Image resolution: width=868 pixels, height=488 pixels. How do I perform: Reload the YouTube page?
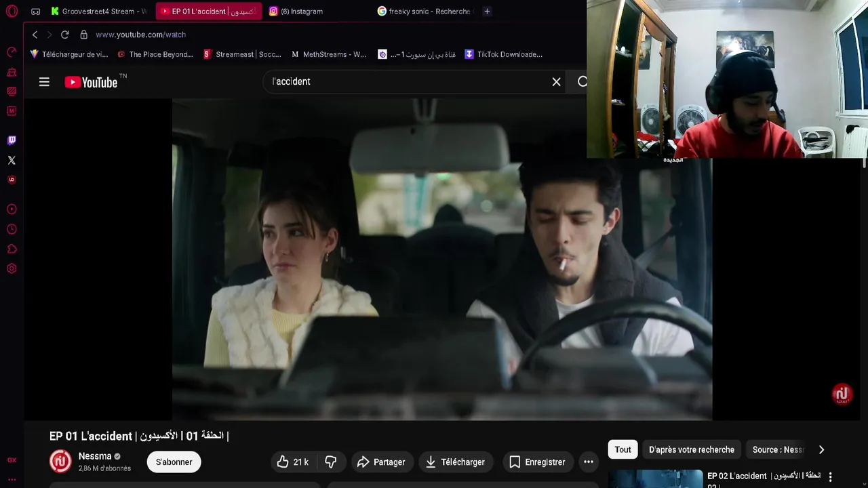64,35
